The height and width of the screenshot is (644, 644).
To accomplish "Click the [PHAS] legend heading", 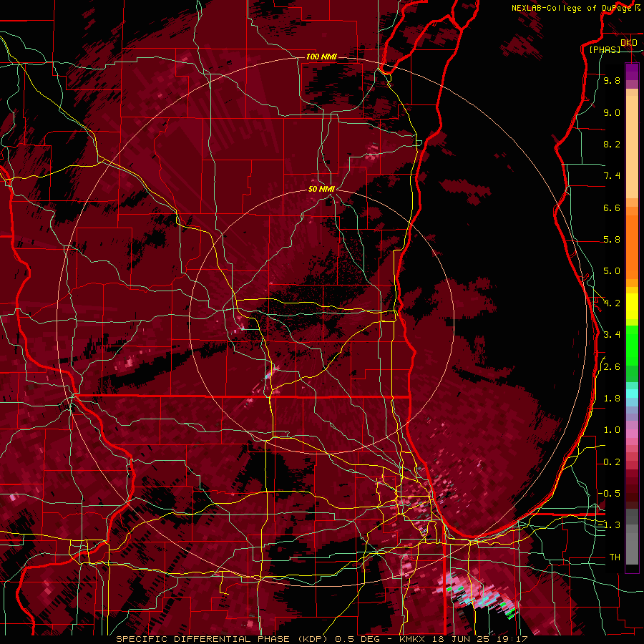I will click(605, 49).
